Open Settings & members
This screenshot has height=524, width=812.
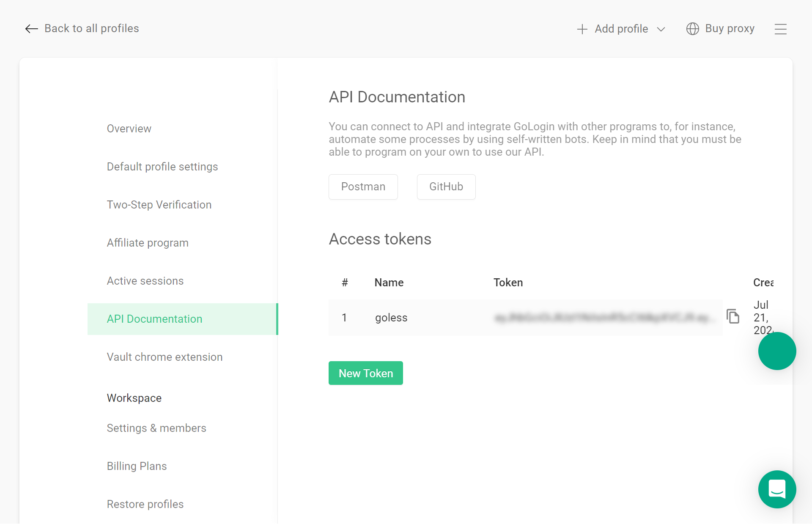tap(156, 428)
